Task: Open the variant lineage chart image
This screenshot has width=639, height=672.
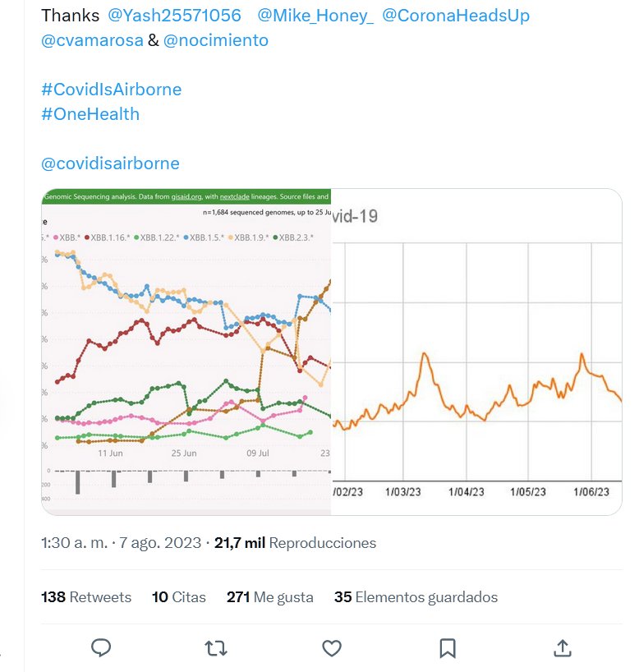Action: click(x=186, y=352)
